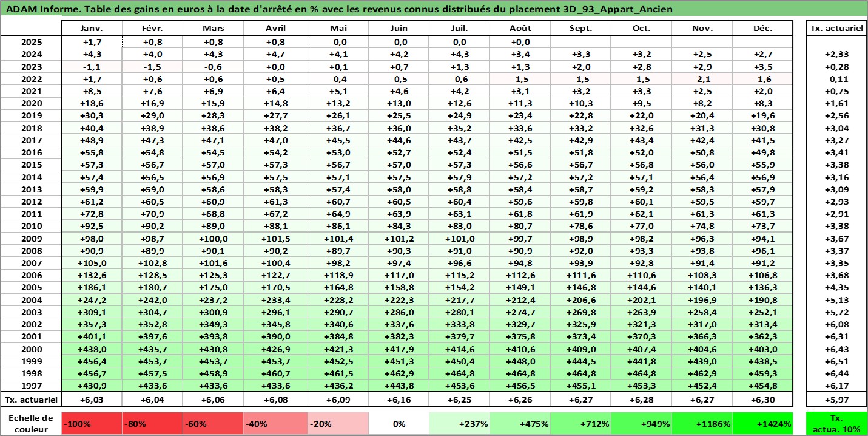Click the +403,0 cell for December 2000

(762, 349)
